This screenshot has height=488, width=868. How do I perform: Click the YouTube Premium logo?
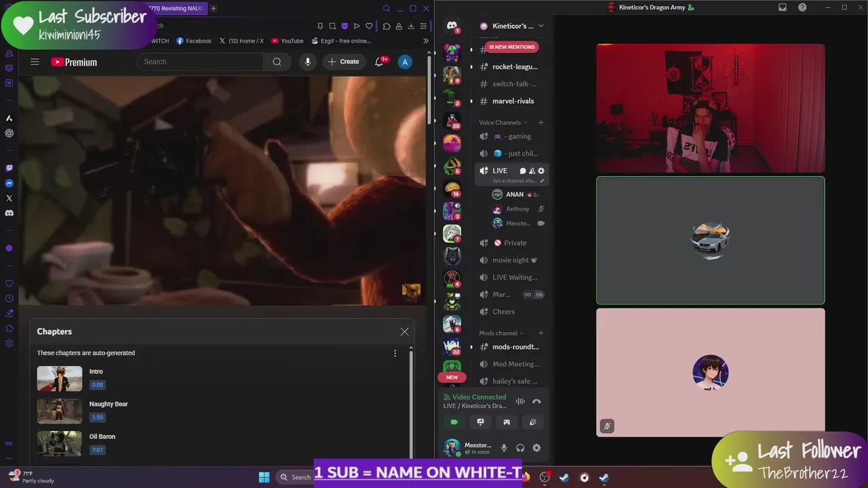click(x=74, y=62)
